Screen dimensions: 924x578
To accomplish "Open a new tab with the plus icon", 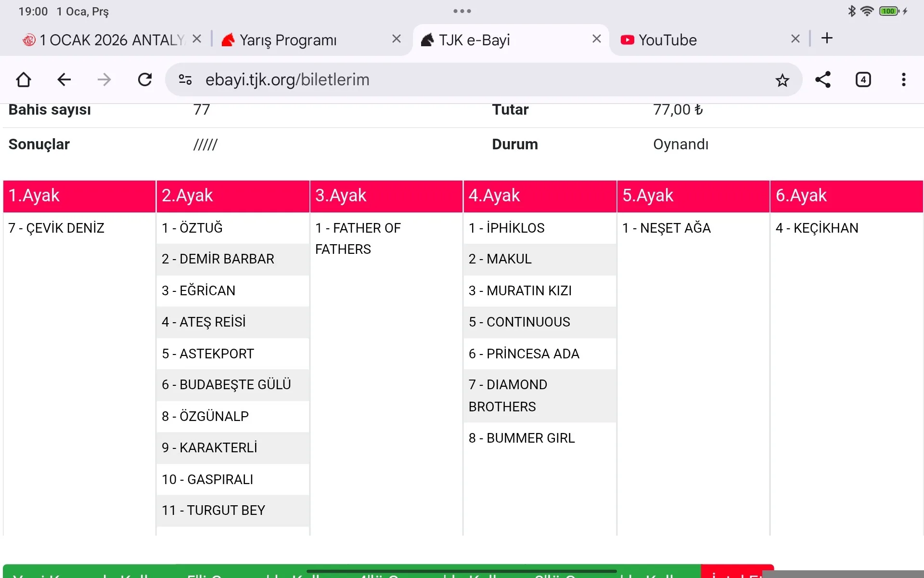I will [x=827, y=39].
